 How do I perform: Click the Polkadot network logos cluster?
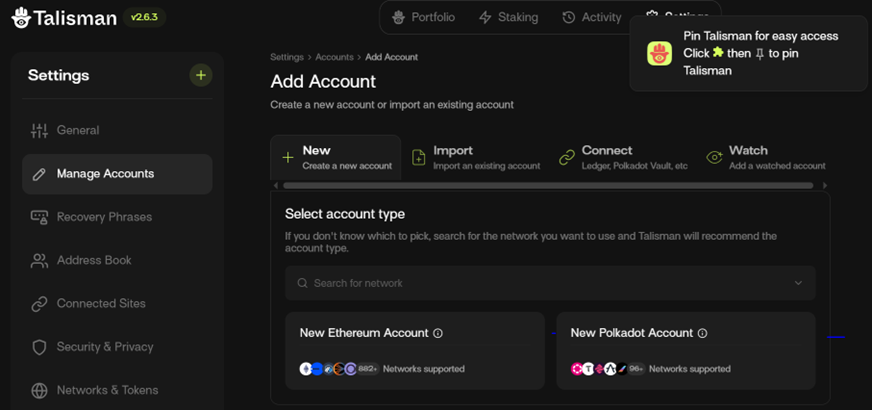tap(599, 368)
